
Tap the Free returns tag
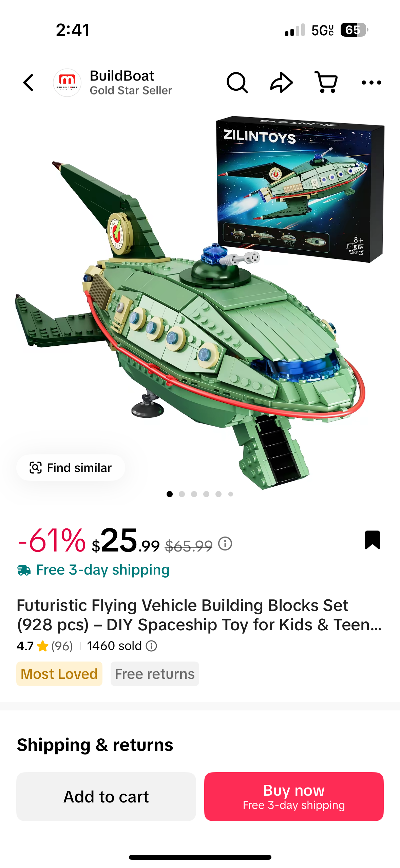[155, 674]
